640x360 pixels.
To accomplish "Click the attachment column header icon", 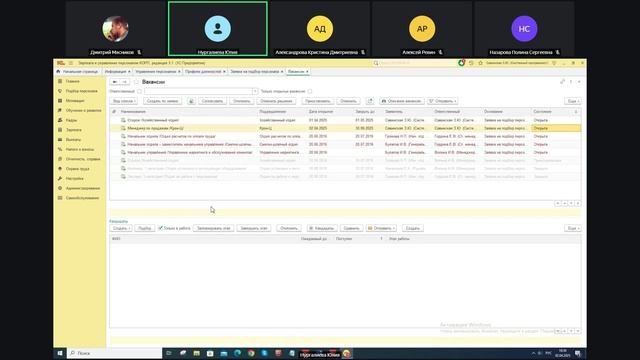I will point(114,111).
